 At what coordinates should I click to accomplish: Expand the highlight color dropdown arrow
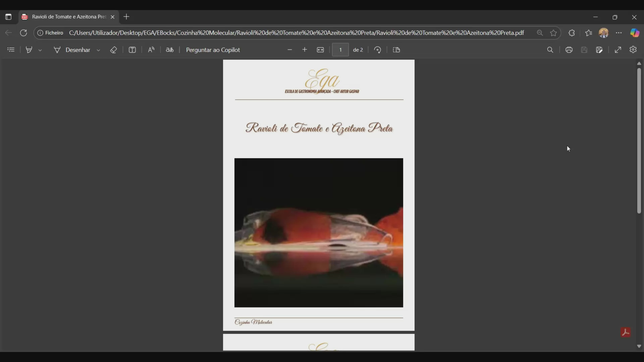[x=40, y=50]
